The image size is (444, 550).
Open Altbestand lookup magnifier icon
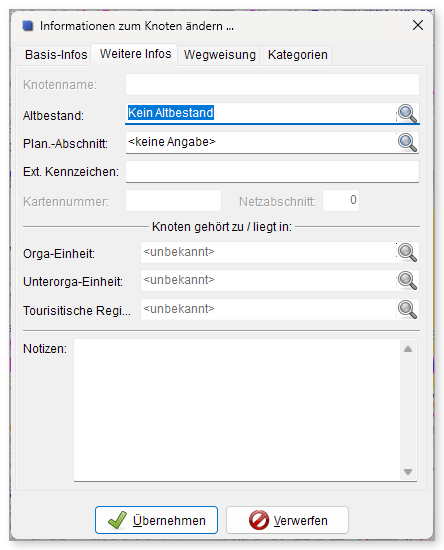[407, 114]
